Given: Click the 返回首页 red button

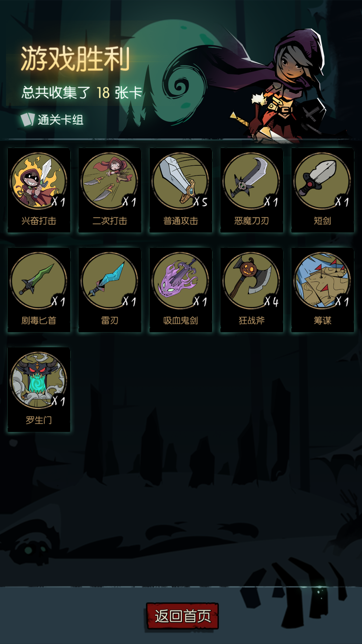Looking at the screenshot, I should pos(183,616).
